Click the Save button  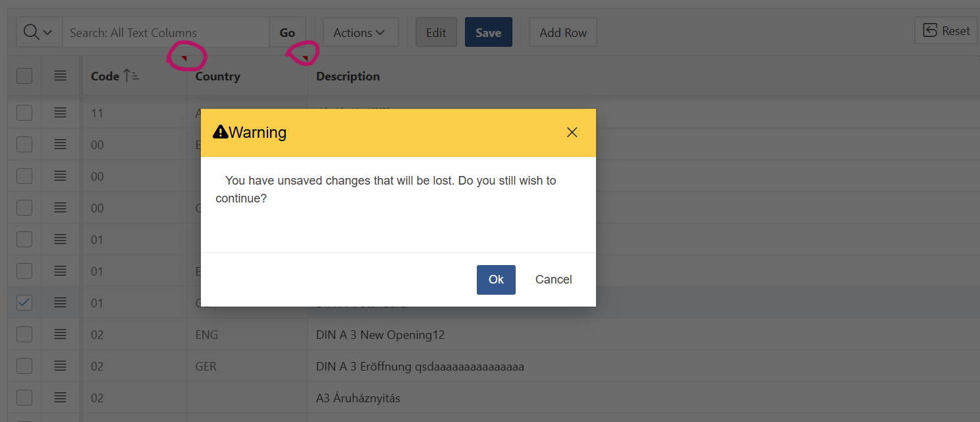point(489,32)
